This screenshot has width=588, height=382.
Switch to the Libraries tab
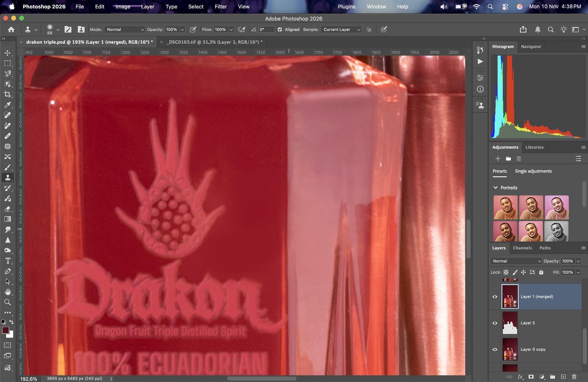tap(534, 147)
